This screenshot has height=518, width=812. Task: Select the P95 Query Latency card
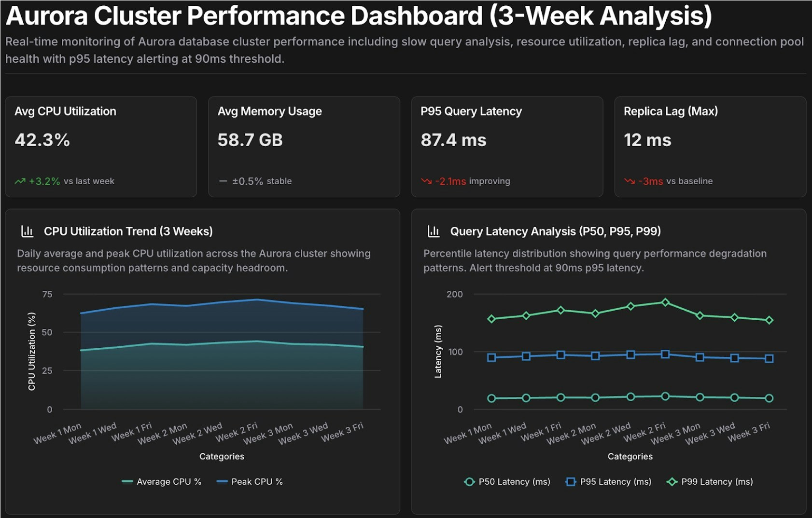(507, 145)
